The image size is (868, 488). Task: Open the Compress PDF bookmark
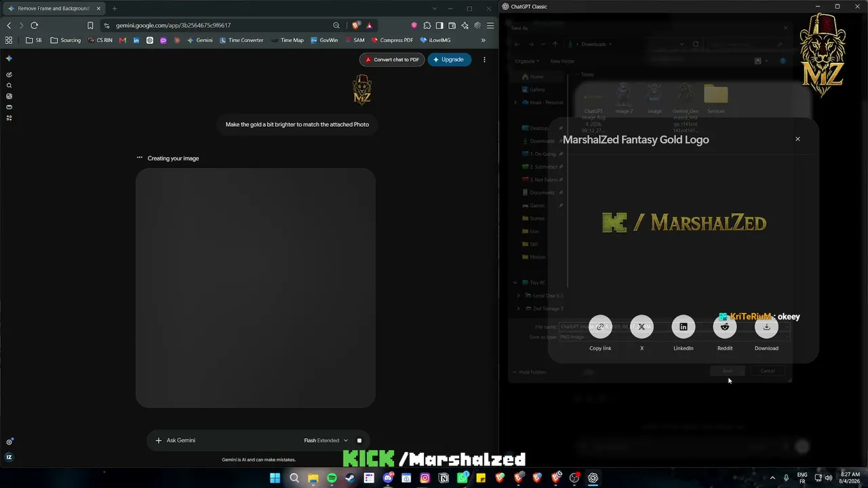click(x=392, y=40)
